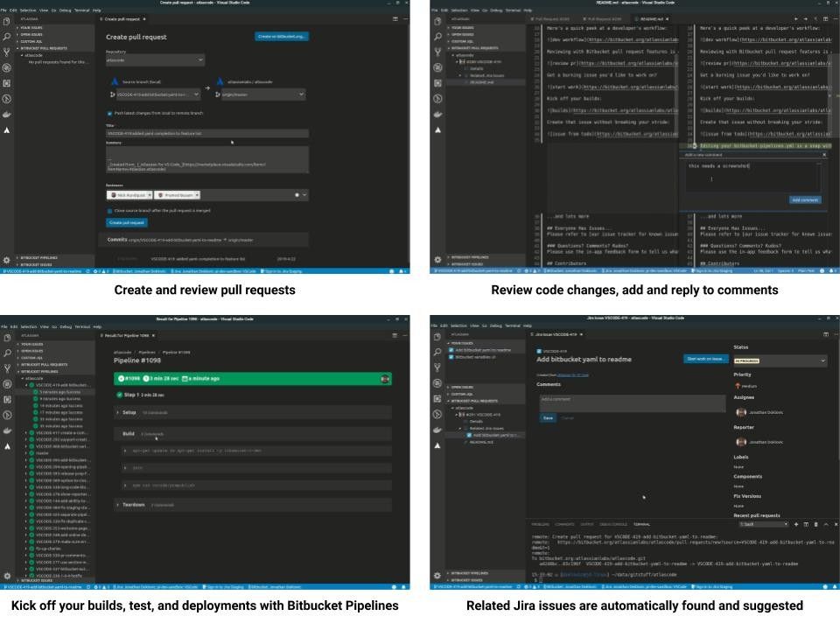840x630 pixels.
Task: Select the Search icon in the activity bar
Action: [x=7, y=37]
